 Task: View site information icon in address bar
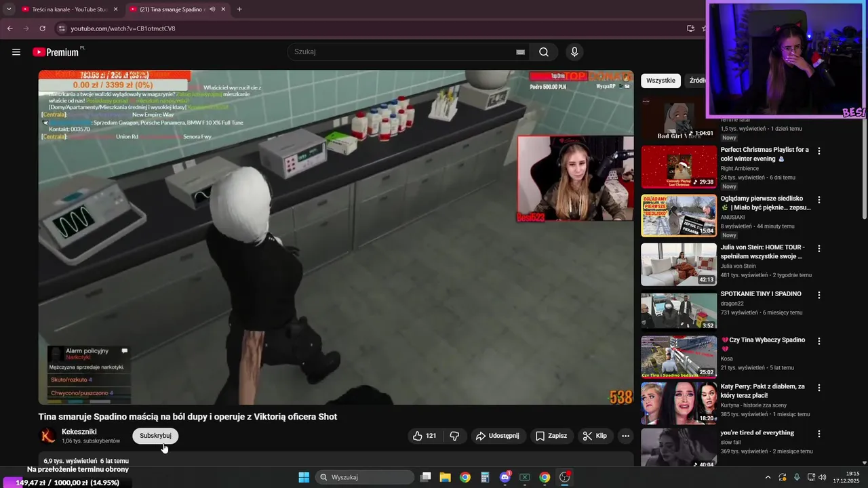tap(62, 28)
